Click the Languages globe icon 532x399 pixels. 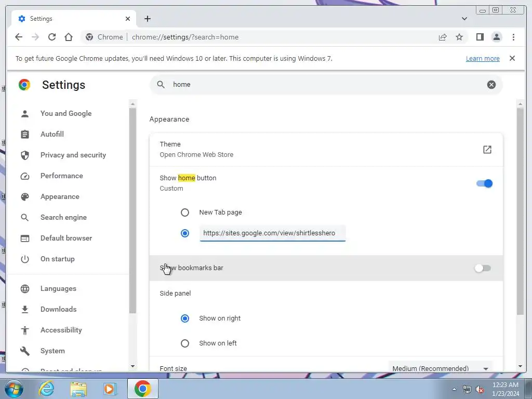pos(25,289)
